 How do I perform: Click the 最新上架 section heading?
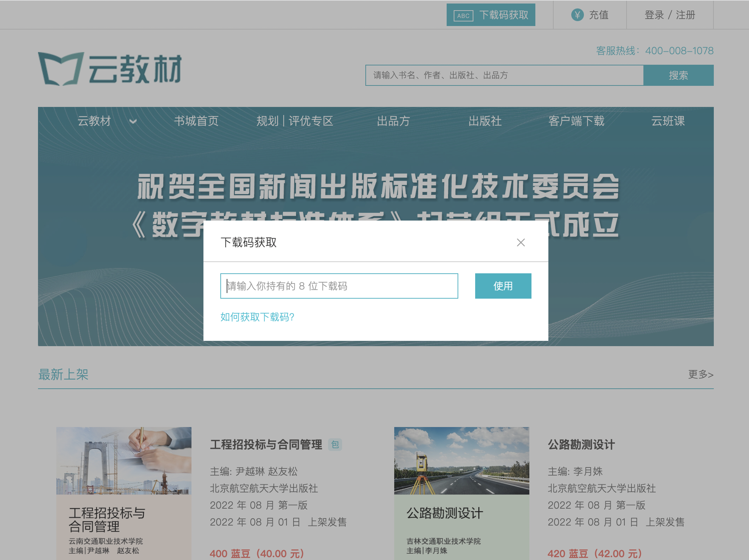coord(63,374)
